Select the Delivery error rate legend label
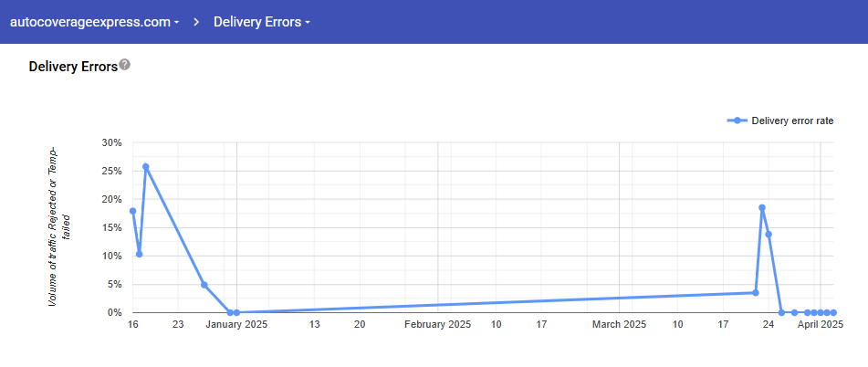The width and height of the screenshot is (868, 367). click(x=792, y=121)
